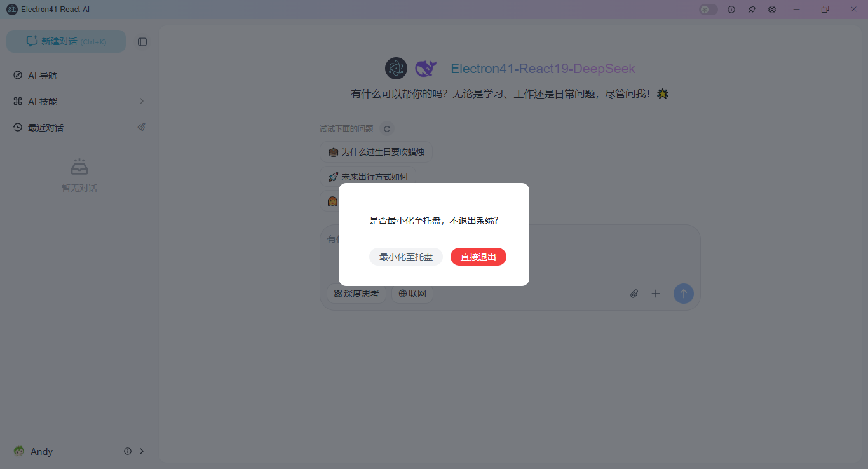Collapse the sidebar with the panel icon
This screenshot has width=868, height=469.
(142, 42)
